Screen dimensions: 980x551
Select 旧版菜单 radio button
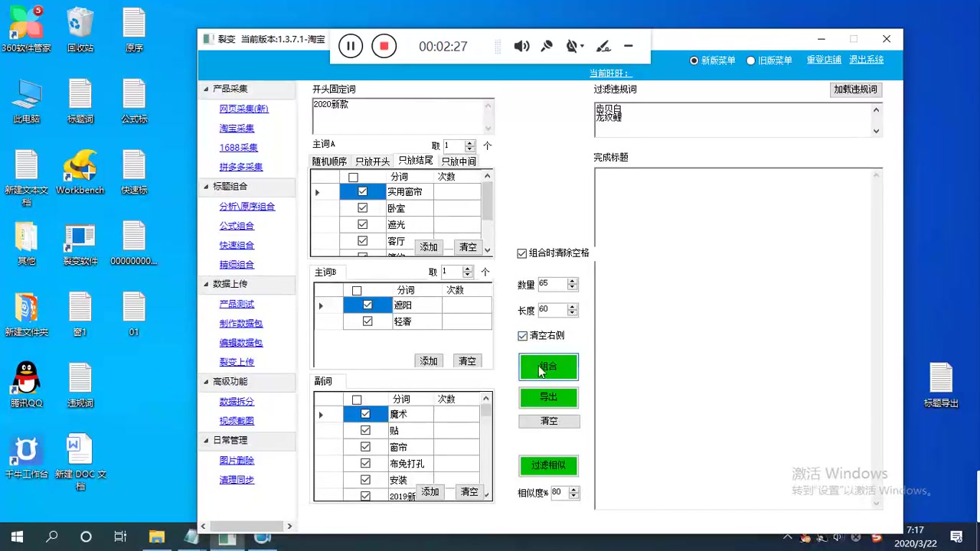click(x=751, y=60)
